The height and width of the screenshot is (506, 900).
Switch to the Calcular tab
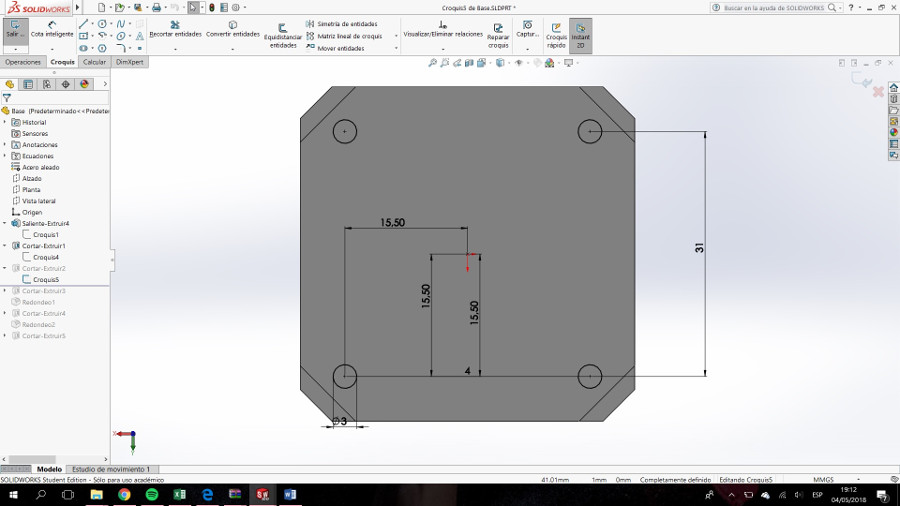pyautogui.click(x=94, y=62)
